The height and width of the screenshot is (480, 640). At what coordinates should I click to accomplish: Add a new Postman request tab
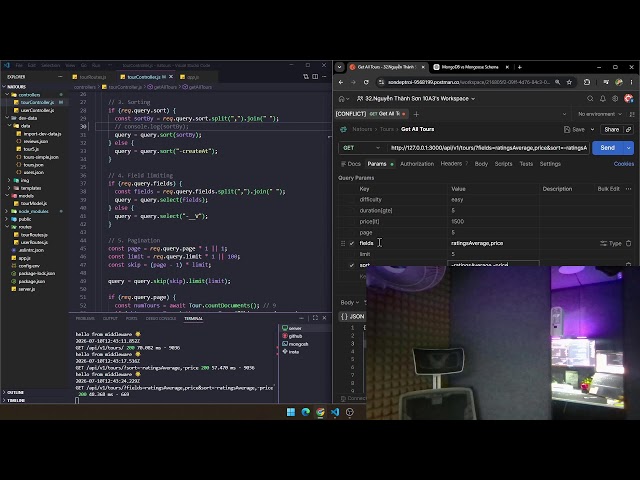point(416,114)
